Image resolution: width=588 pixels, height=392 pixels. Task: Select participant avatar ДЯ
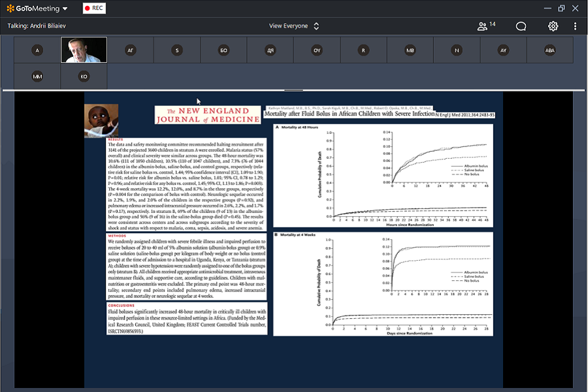(270, 50)
